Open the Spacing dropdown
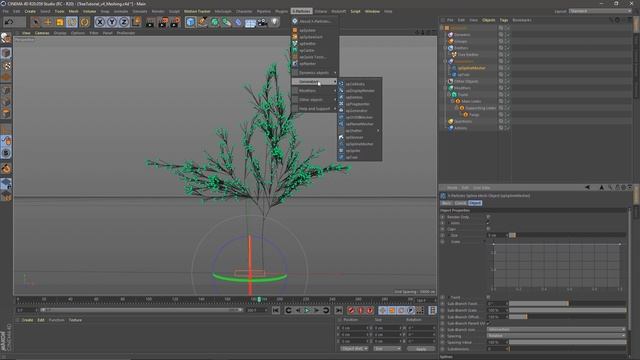 (x=556, y=336)
